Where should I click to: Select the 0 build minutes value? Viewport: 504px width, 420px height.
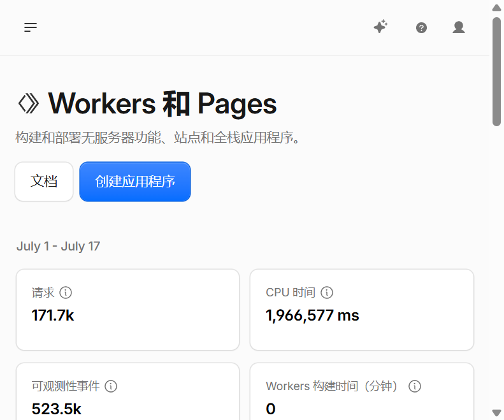tap(271, 409)
